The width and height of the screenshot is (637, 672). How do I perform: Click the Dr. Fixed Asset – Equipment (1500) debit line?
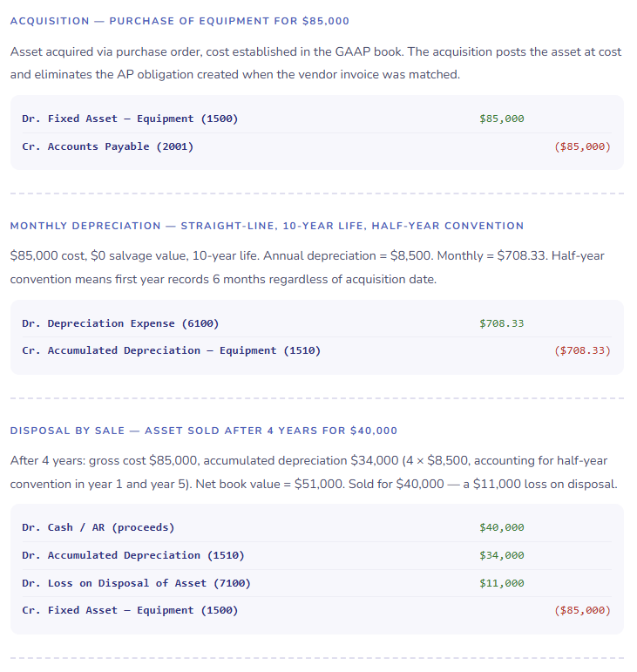pyautogui.click(x=130, y=119)
